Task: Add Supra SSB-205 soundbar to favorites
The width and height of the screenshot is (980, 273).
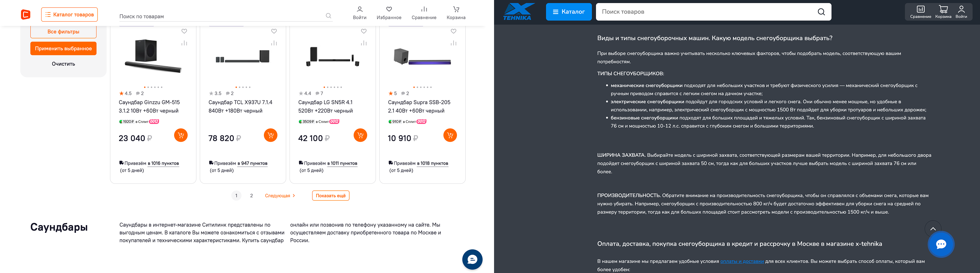Action: coord(454,31)
